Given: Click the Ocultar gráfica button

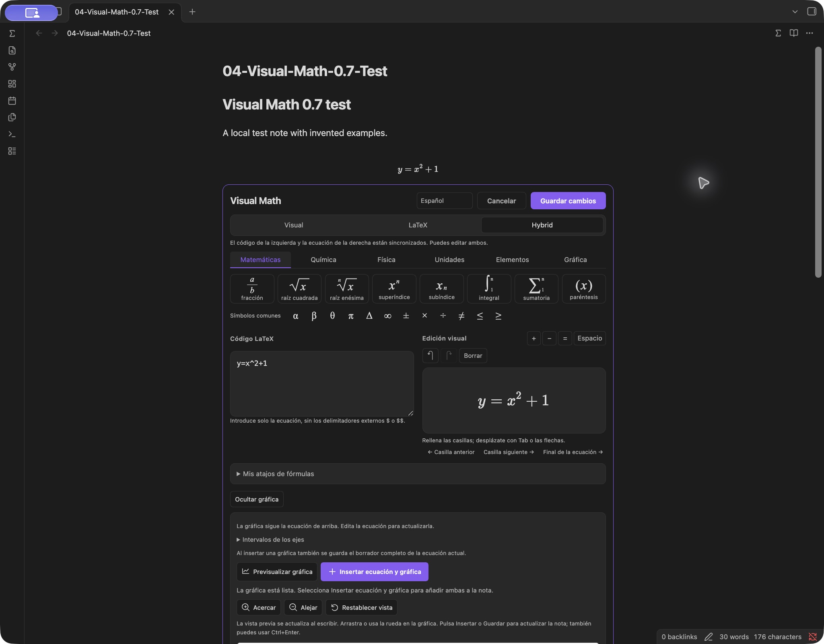Looking at the screenshot, I should [257, 499].
